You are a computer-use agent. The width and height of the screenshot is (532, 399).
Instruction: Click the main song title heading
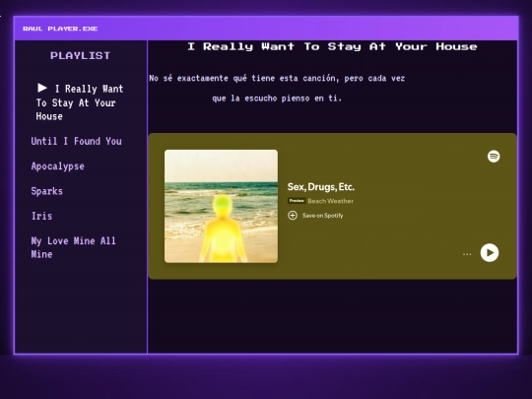[x=333, y=46]
